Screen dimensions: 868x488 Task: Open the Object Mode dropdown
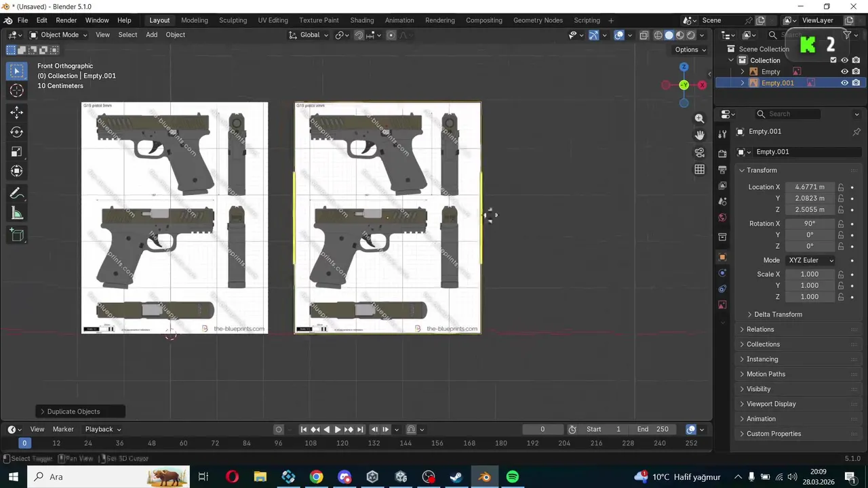coord(58,35)
